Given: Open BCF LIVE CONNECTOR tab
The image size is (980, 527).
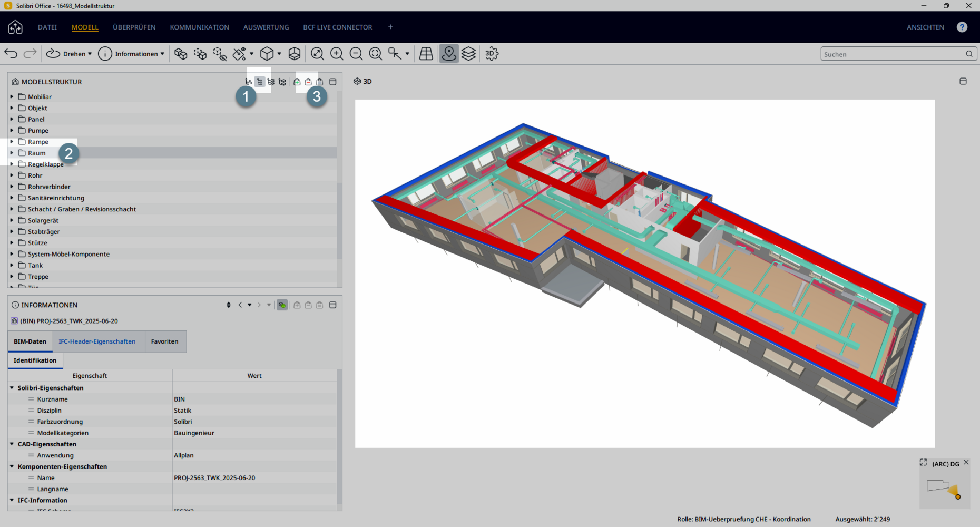Looking at the screenshot, I should 338,27.
